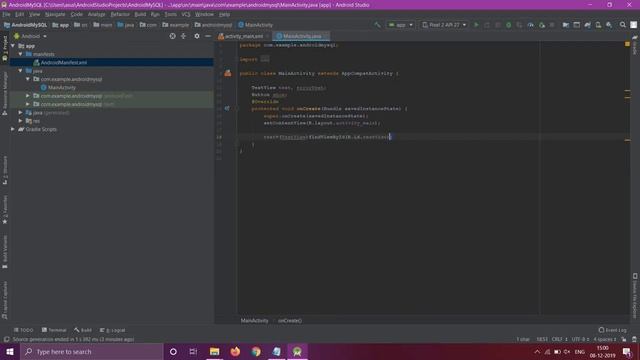Open the Help menu
Viewport: 640px width, 360px height.
(x=224, y=14)
